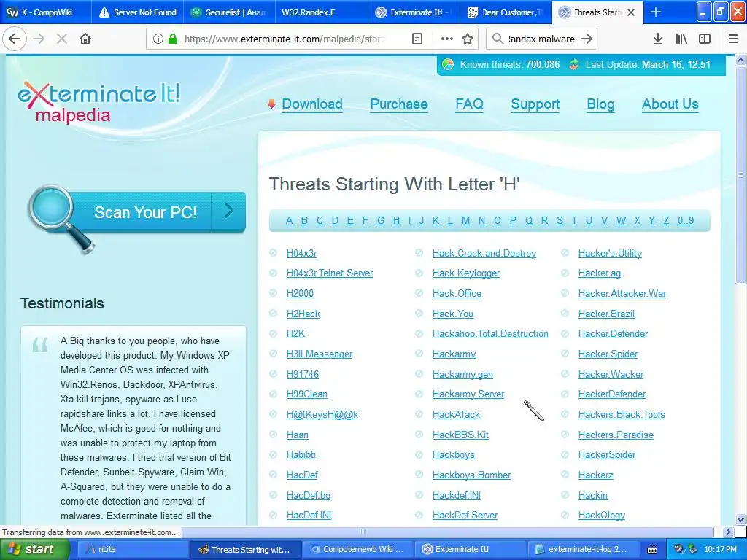Open the Hacker's.Utility threat link
Viewport: 747px width, 560px height.
pyautogui.click(x=610, y=253)
